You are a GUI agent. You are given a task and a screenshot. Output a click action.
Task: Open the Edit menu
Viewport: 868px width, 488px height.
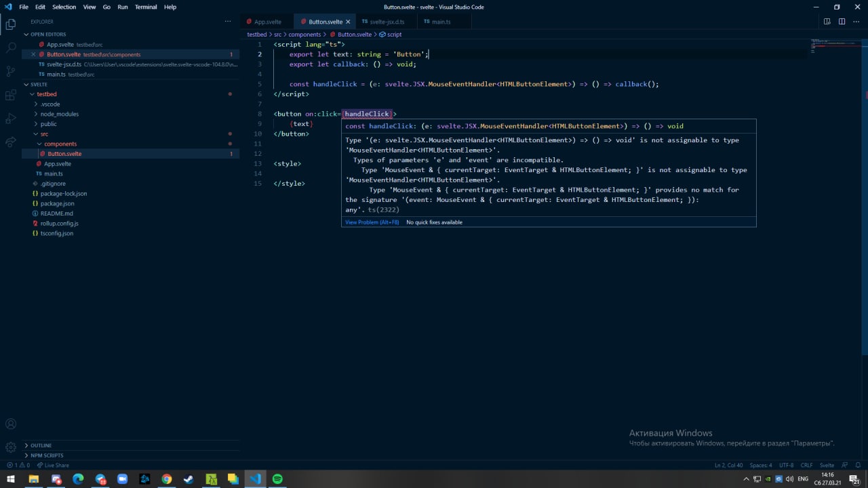(40, 7)
